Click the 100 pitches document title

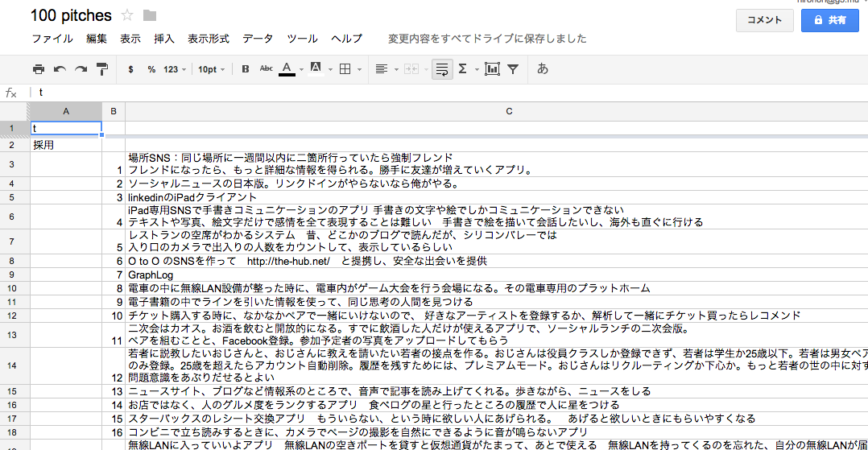tap(71, 15)
